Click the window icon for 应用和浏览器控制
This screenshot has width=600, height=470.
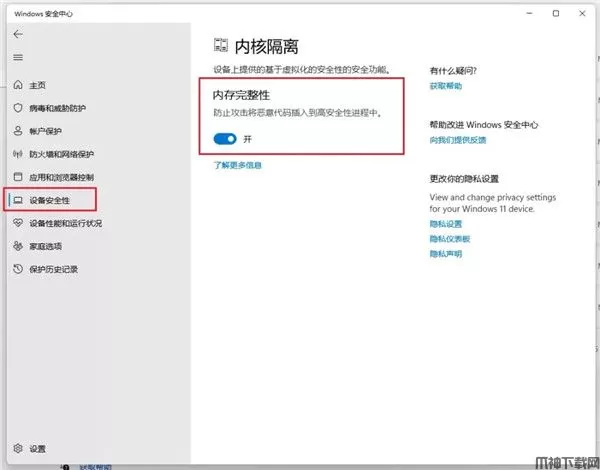[x=18, y=177]
